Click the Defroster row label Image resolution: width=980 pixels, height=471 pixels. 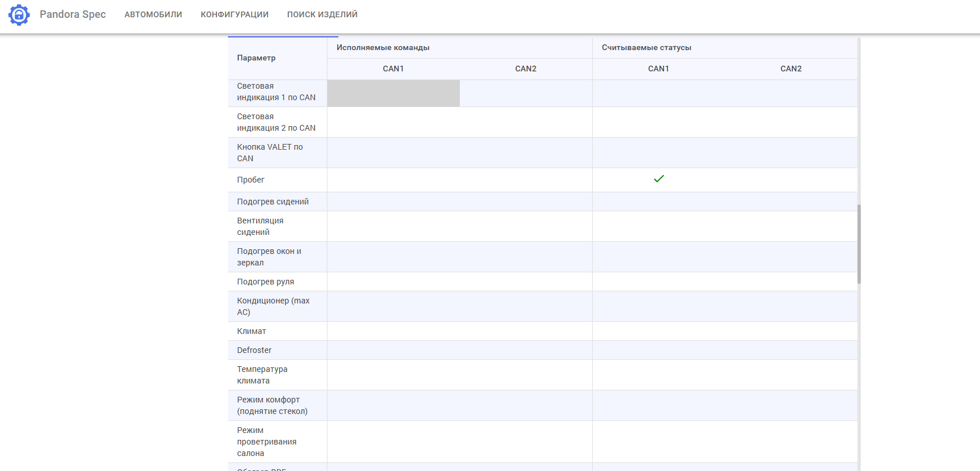click(x=254, y=350)
